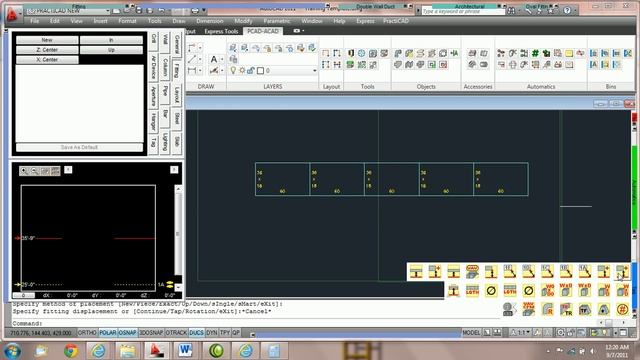
Task: Toggle OSNAP in status bar
Action: click(x=127, y=333)
